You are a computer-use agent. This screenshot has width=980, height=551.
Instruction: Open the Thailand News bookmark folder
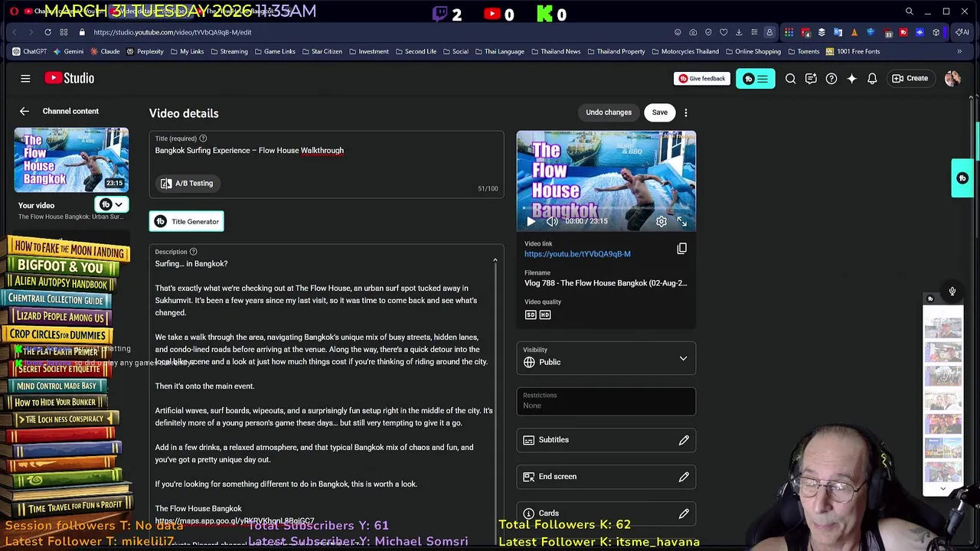click(x=555, y=51)
